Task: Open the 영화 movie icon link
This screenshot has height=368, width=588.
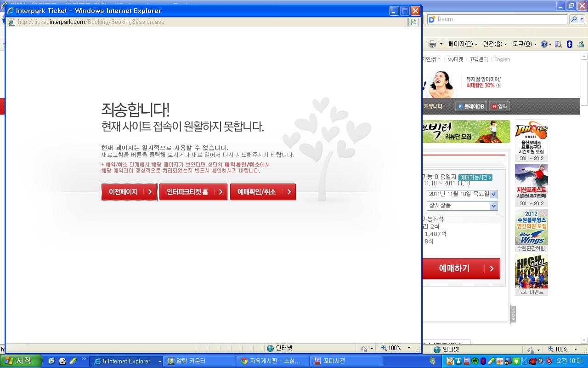Action: [x=499, y=106]
